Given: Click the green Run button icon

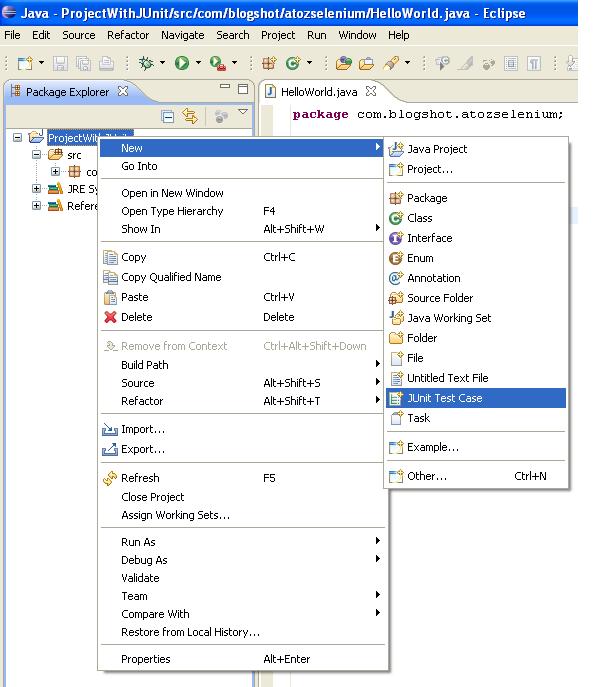Looking at the screenshot, I should pyautogui.click(x=182, y=64).
